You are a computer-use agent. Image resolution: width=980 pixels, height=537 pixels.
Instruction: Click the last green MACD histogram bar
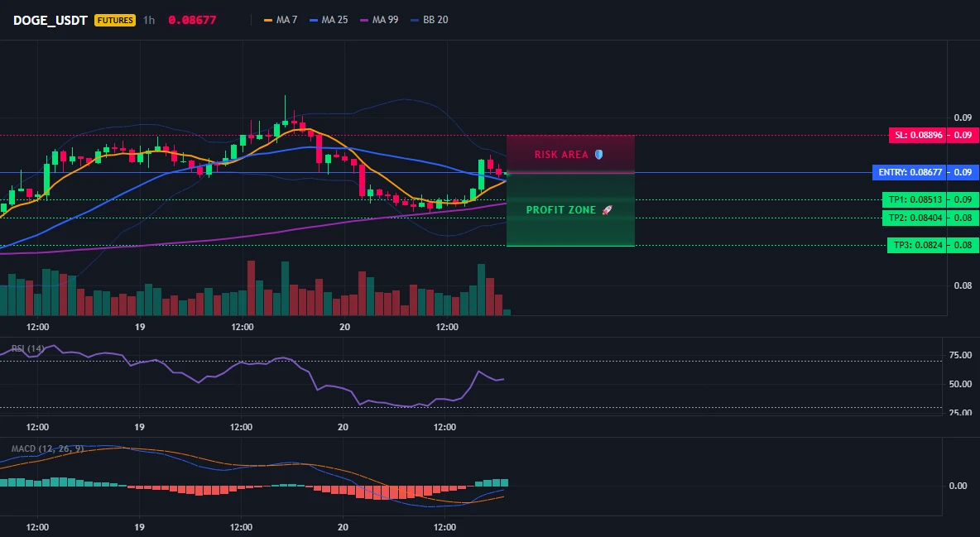pyautogui.click(x=504, y=482)
